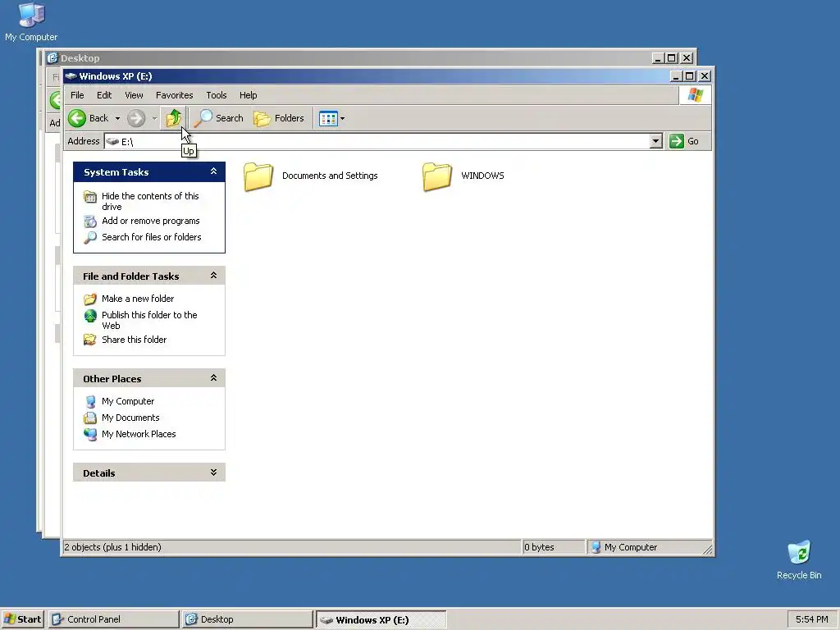Click the status bar resize grip
Viewport: 840px width, 630px height.
708,549
